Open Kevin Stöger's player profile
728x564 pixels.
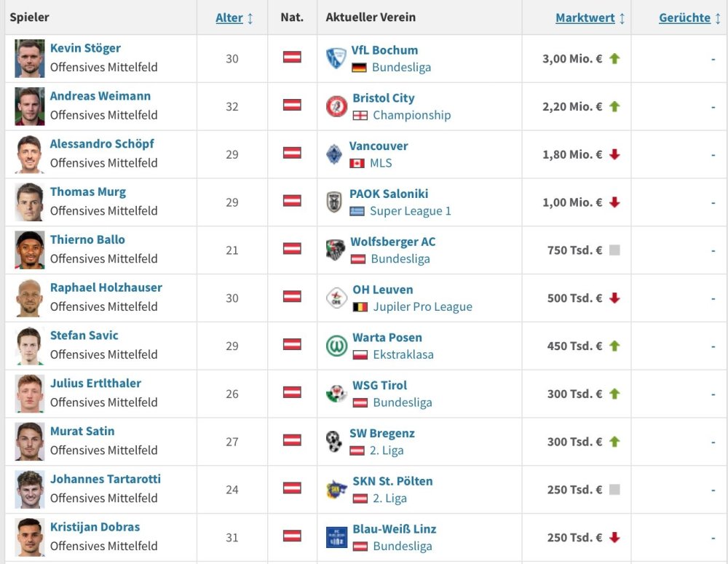85,48
